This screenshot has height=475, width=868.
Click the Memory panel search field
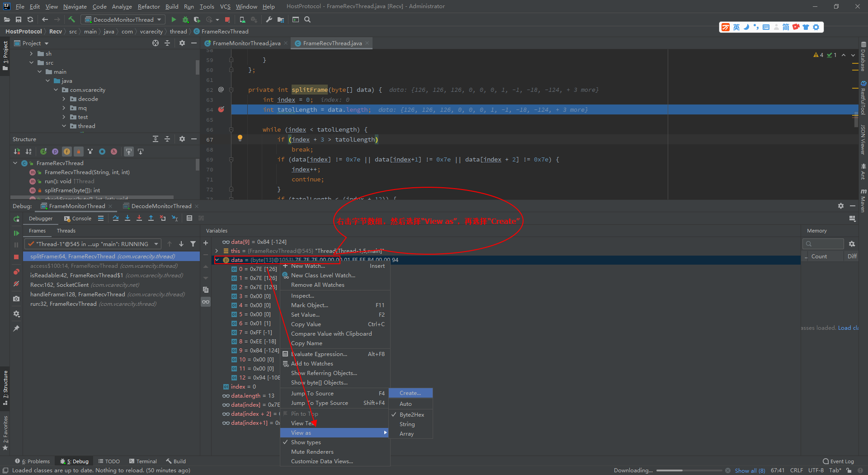coord(822,244)
